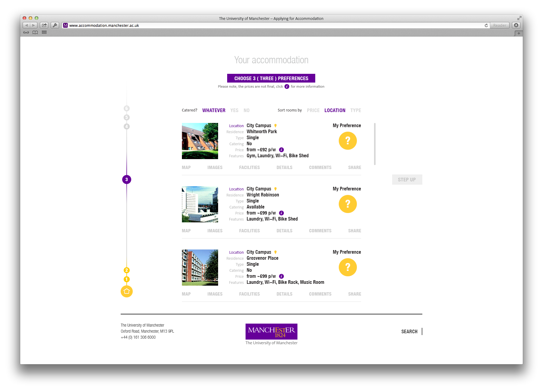
Task: Set preference with Grosvenor Place question mark circle
Action: (x=348, y=267)
